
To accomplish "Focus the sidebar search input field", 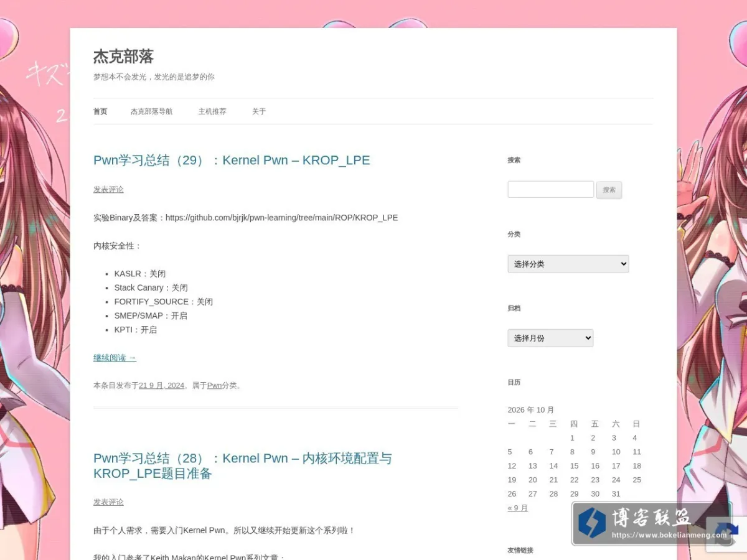I will point(551,189).
